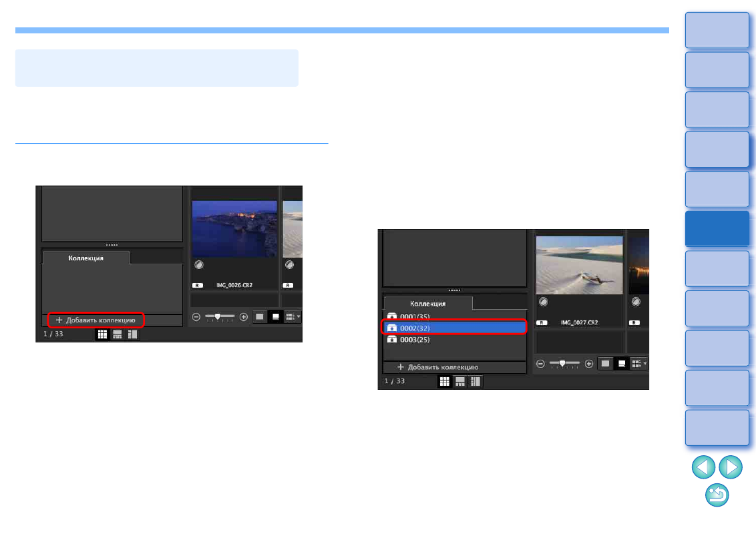This screenshot has height=534, width=756.
Task: Open the Коллекция tab above 0001(35)
Action: click(427, 304)
